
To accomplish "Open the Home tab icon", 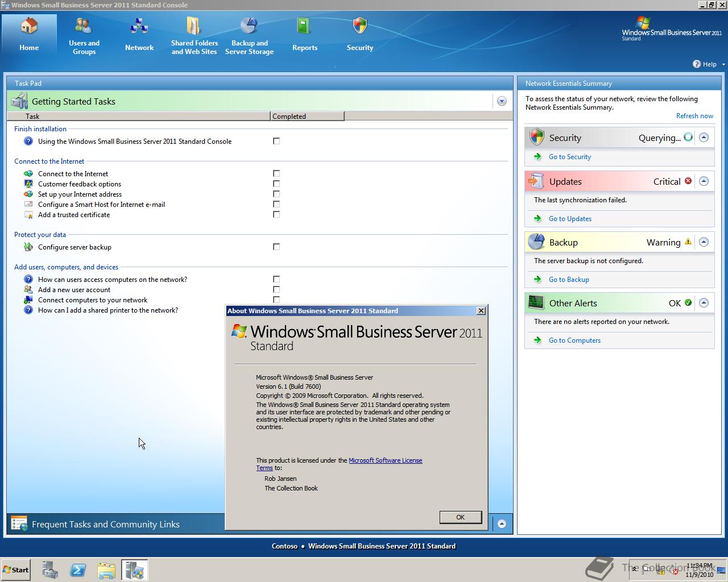I will click(29, 27).
